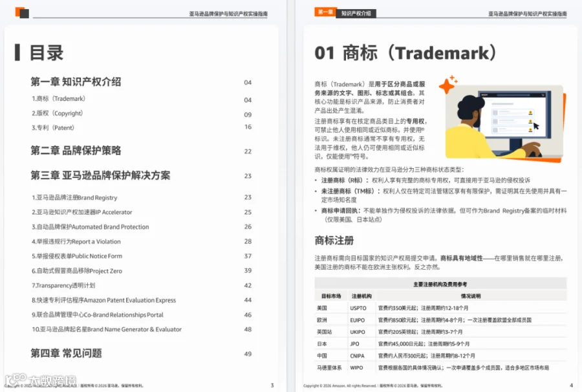582x392 pixels.
Task: Click the UKIPO table cell
Action: 358,332
